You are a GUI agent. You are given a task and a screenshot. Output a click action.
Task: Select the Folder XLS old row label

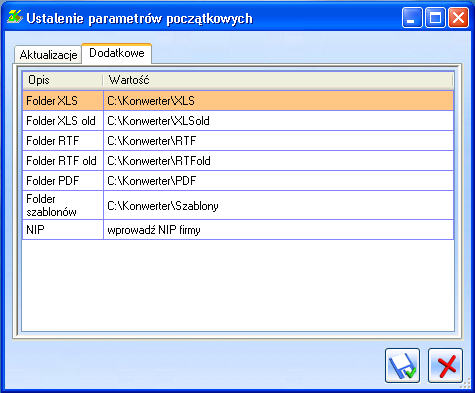[x=63, y=121]
